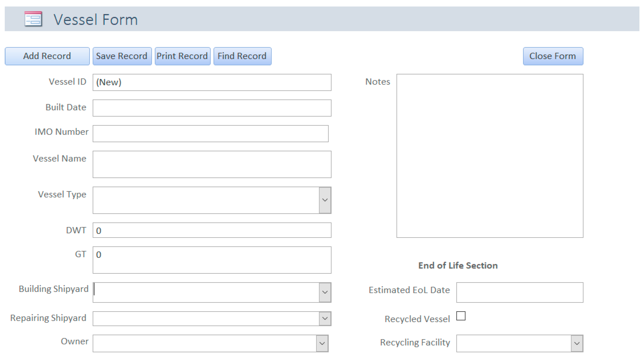Select the DWT input field
This screenshot has width=644, height=358.
point(212,230)
